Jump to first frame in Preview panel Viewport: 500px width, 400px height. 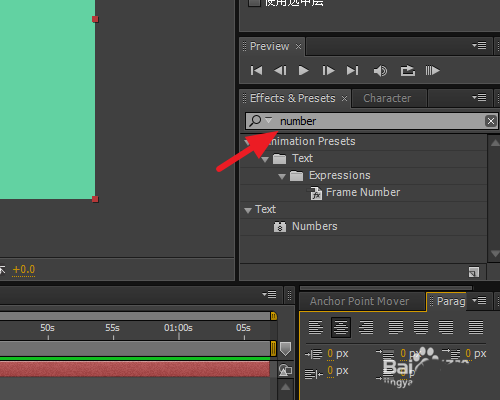point(256,71)
